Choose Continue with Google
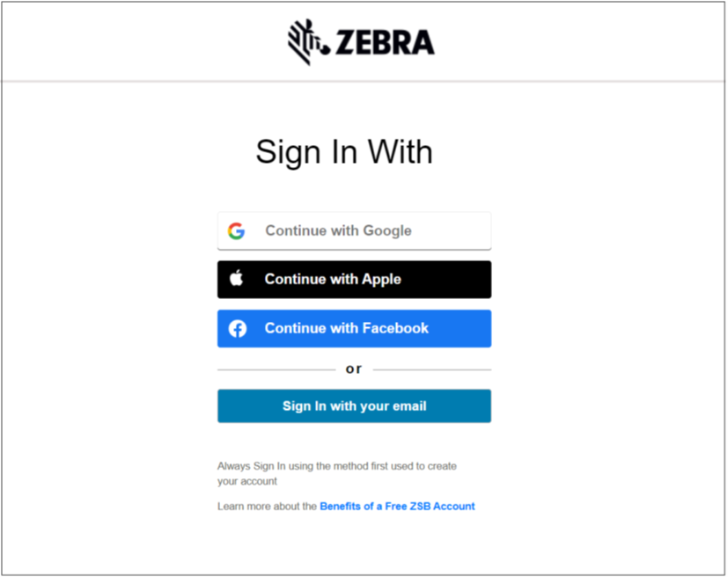Screen dimensions: 728x577 pos(354,230)
